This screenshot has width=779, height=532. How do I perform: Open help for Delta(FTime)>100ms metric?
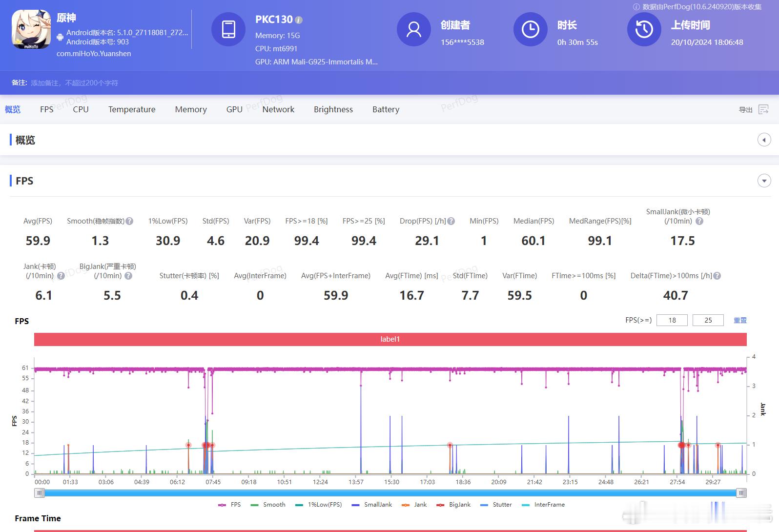717,276
